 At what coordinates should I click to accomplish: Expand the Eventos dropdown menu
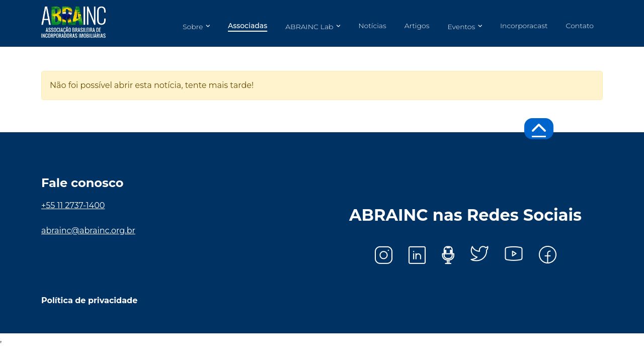tap(465, 27)
